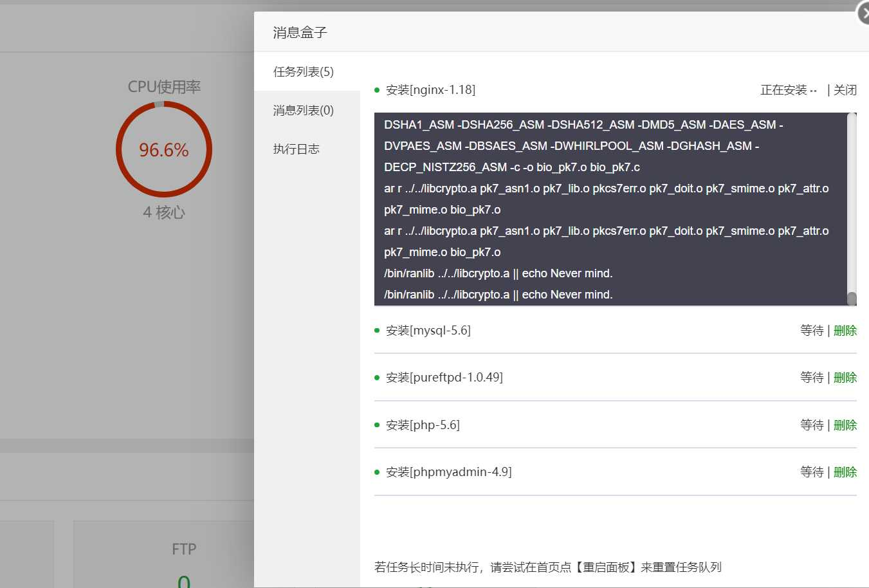The width and height of the screenshot is (869, 588).
Task: Click the FTP card label
Action: 184,549
